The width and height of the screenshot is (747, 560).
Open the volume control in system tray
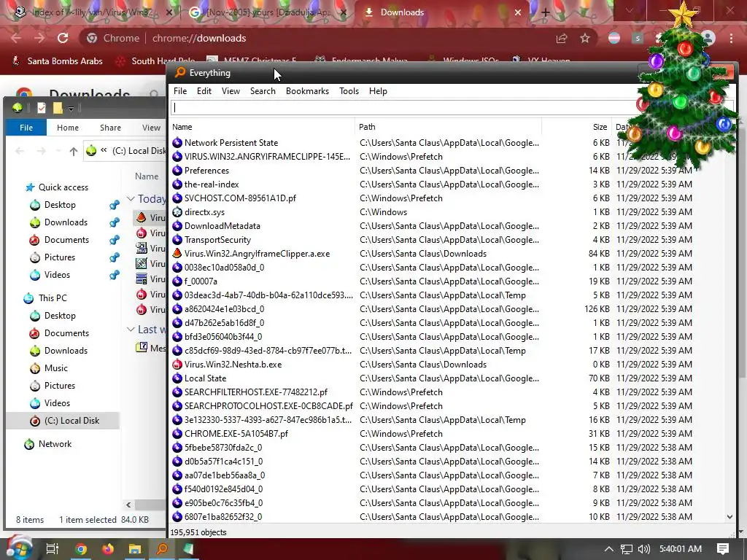click(643, 549)
